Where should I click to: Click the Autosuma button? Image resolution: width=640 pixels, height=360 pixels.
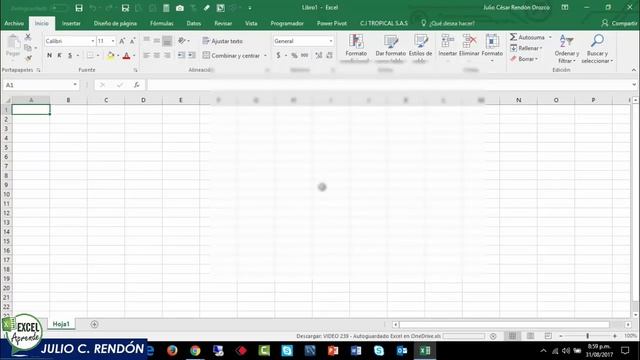527,37
